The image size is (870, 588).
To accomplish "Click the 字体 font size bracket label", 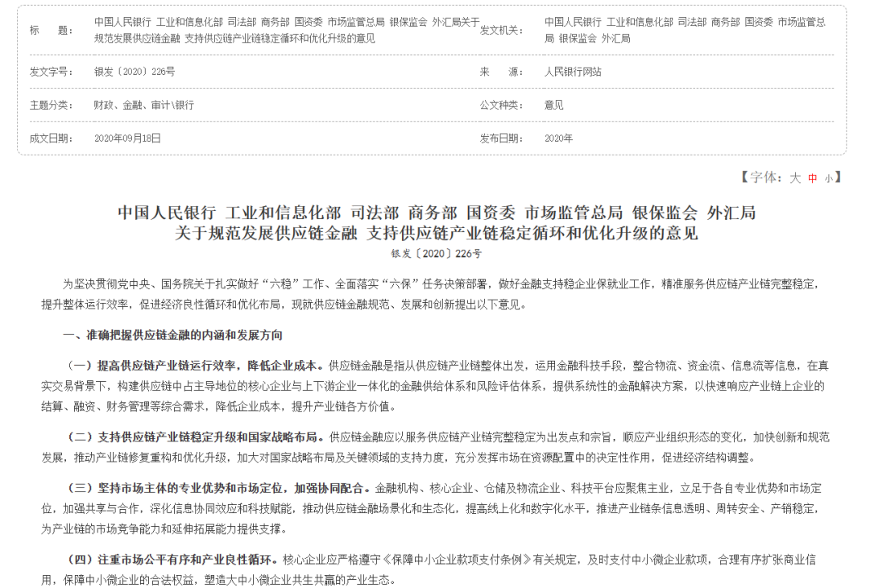I will point(761,179).
